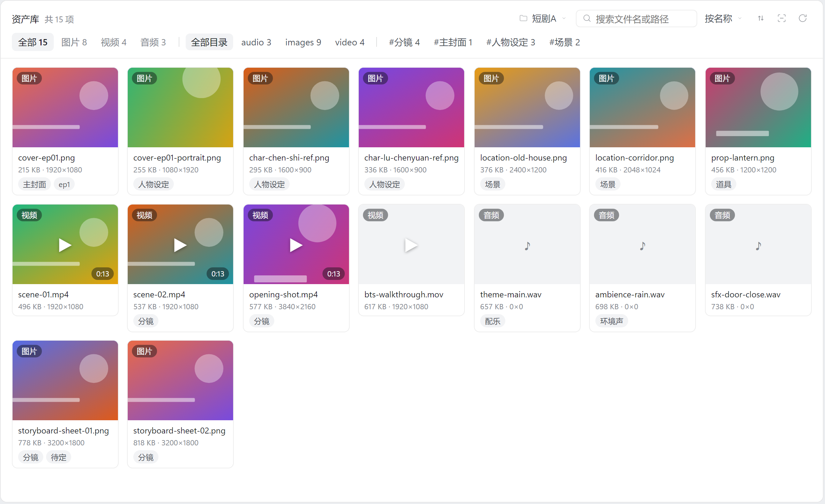This screenshot has height=504, width=825.
Task: Click the 待定 tag on storyboard-sheet-01.png
Action: coord(58,457)
